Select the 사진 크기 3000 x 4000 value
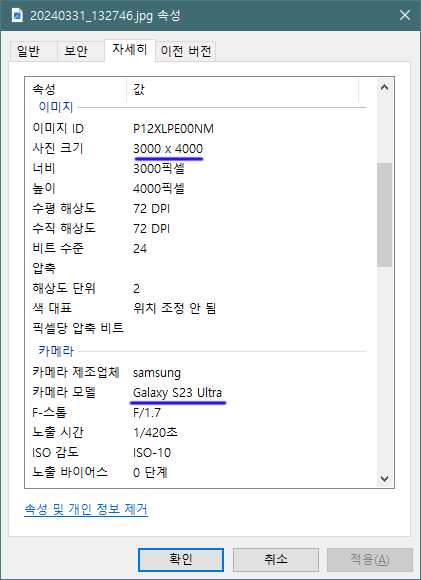The height and width of the screenshot is (580, 421). 168,149
